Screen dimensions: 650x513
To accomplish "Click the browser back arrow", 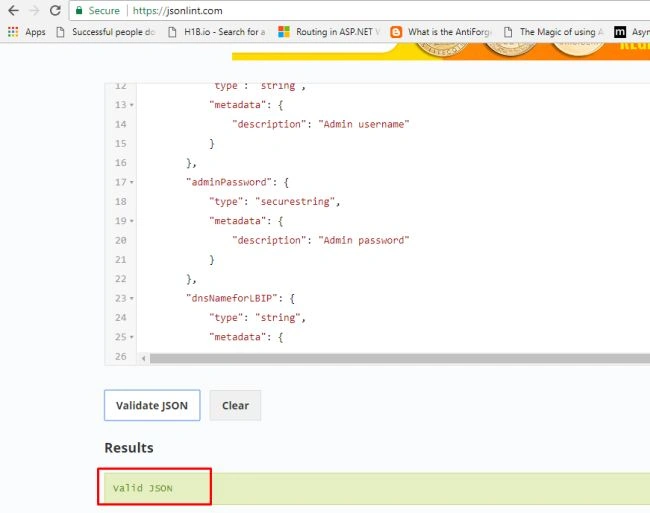I will tap(13, 10).
